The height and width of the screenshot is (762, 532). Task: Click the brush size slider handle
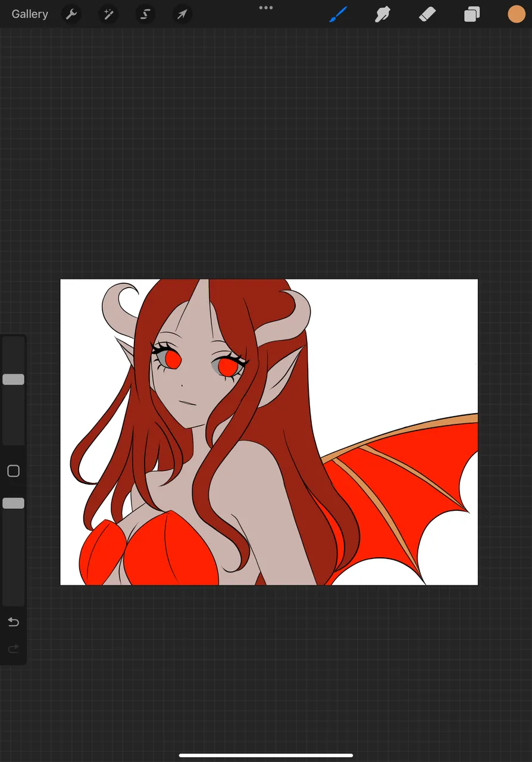(x=13, y=379)
